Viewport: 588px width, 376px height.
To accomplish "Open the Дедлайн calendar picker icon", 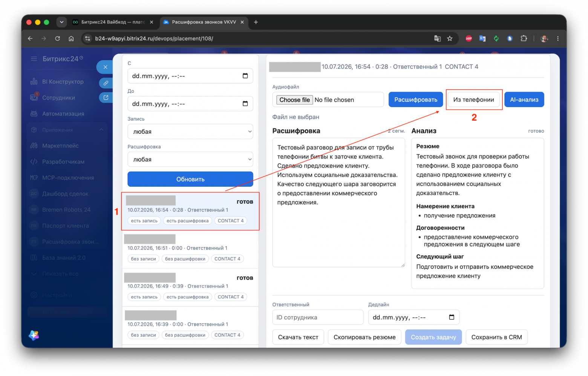I will point(452,317).
